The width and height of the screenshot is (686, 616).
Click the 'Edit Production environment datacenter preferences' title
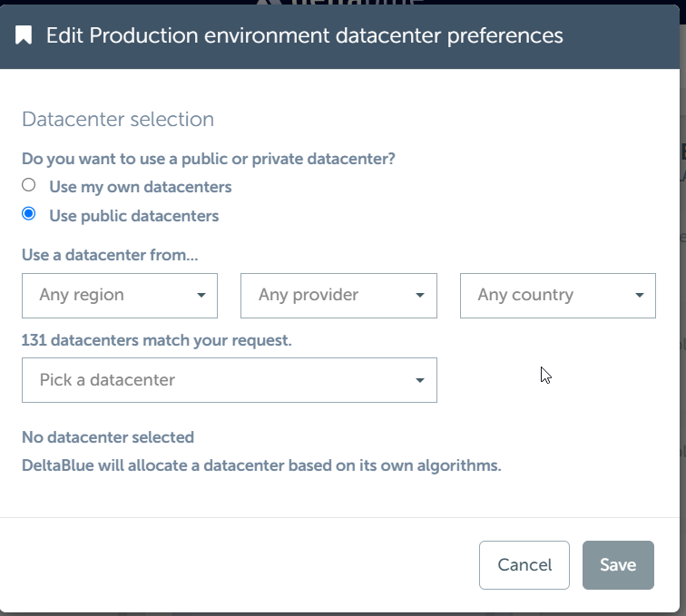coord(304,35)
